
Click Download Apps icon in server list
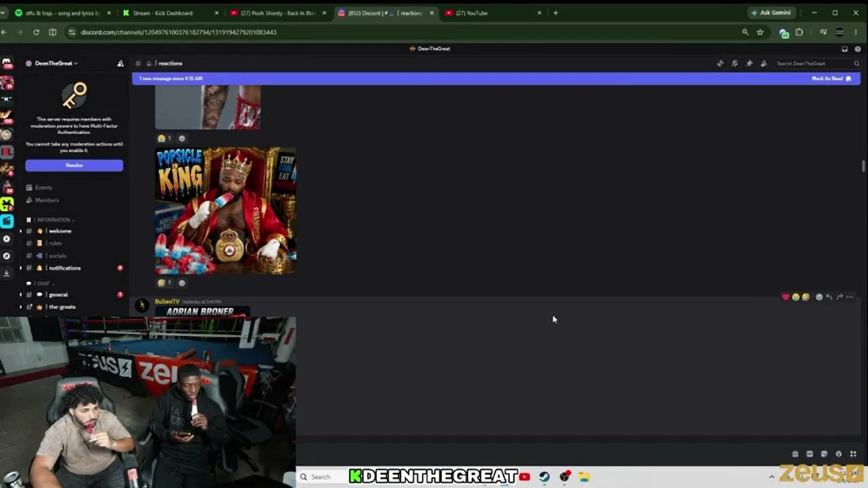(x=7, y=272)
